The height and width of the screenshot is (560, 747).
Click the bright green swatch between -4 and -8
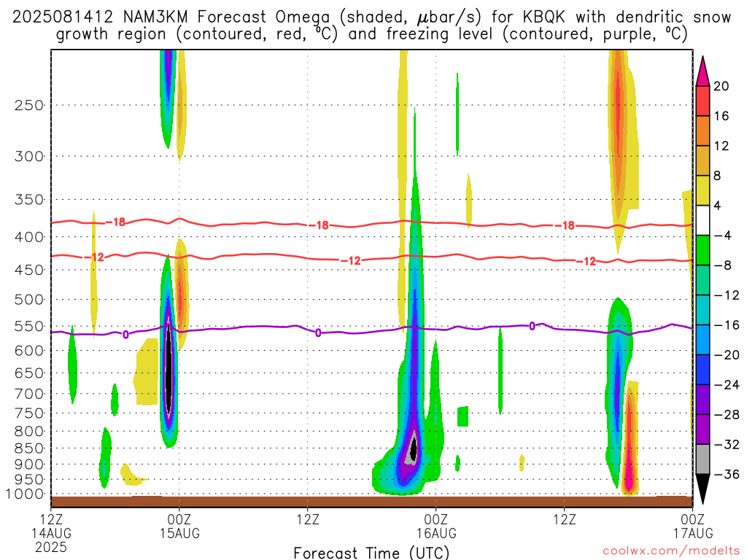click(703, 251)
